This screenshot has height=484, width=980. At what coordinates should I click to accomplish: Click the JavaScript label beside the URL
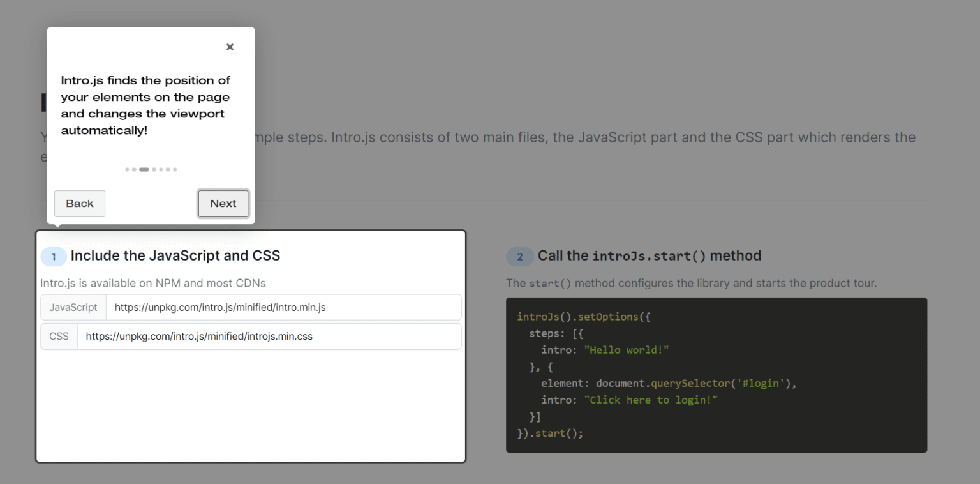point(73,307)
